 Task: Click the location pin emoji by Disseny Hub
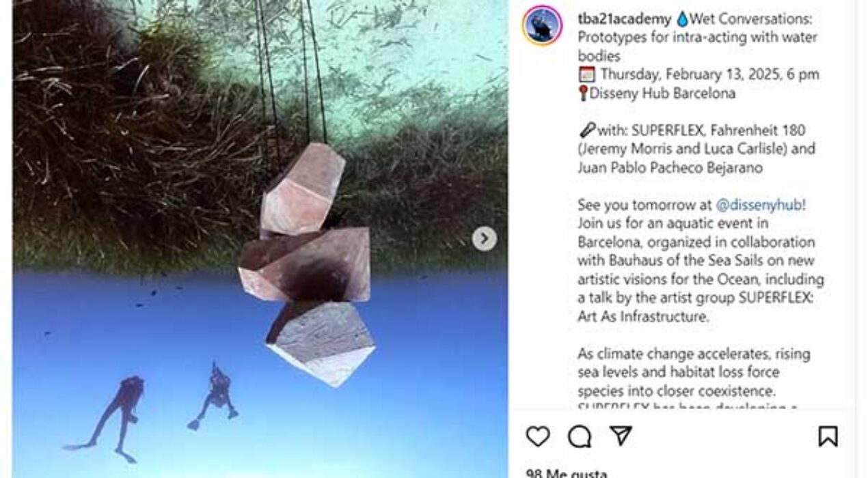click(x=583, y=94)
